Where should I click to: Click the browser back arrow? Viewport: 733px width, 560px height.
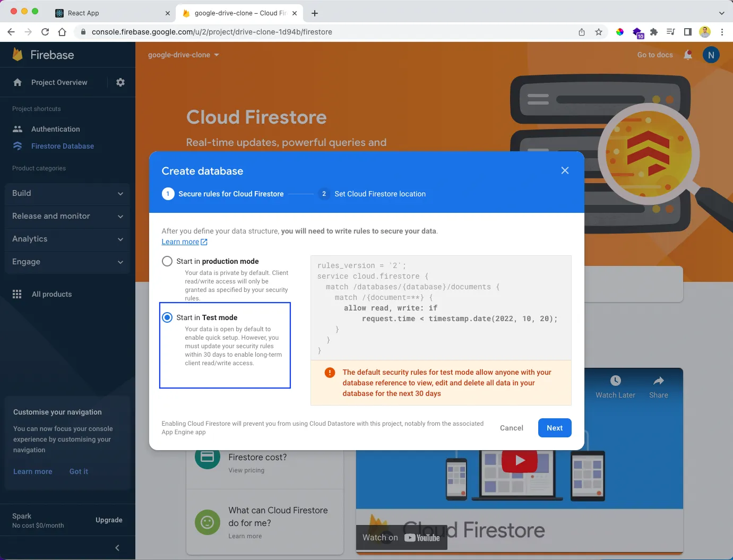tap(11, 32)
